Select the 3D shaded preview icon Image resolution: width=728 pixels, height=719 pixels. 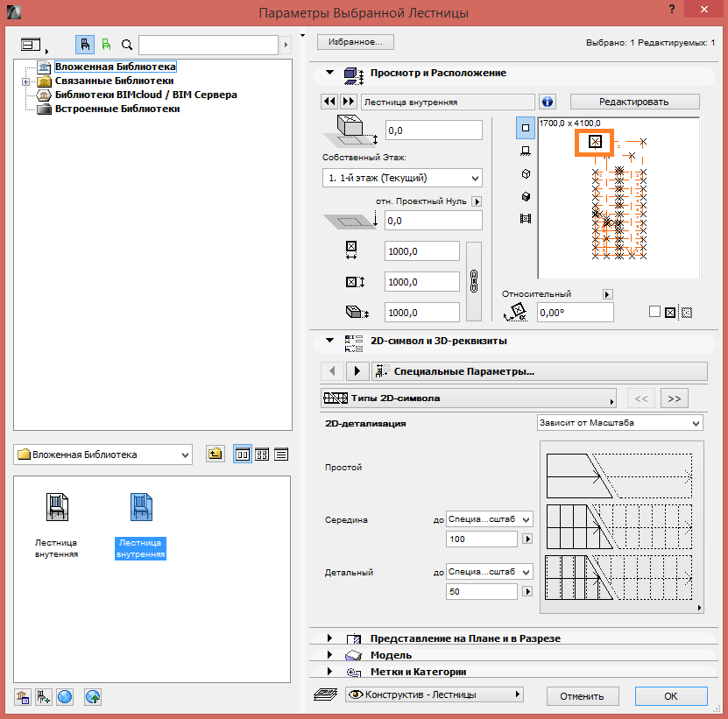pyautogui.click(x=526, y=196)
